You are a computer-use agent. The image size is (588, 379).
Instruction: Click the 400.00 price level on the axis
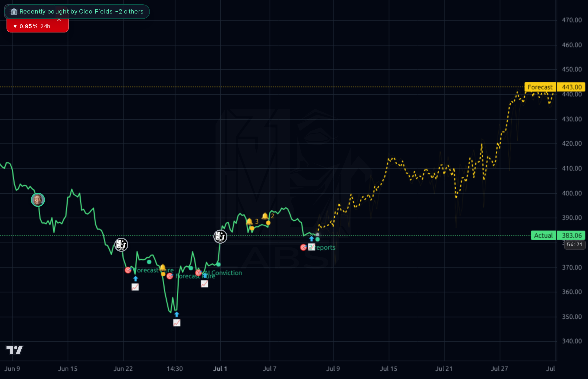coord(571,193)
